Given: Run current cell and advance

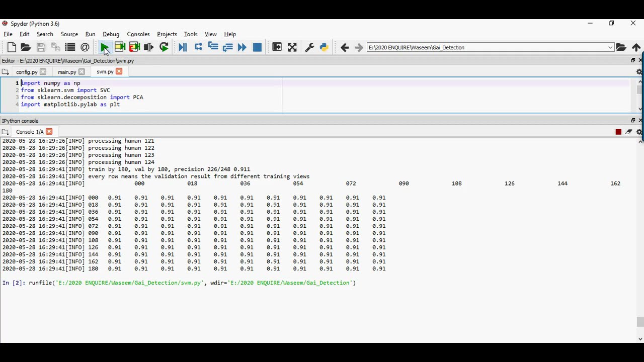Looking at the screenshot, I should [x=134, y=47].
